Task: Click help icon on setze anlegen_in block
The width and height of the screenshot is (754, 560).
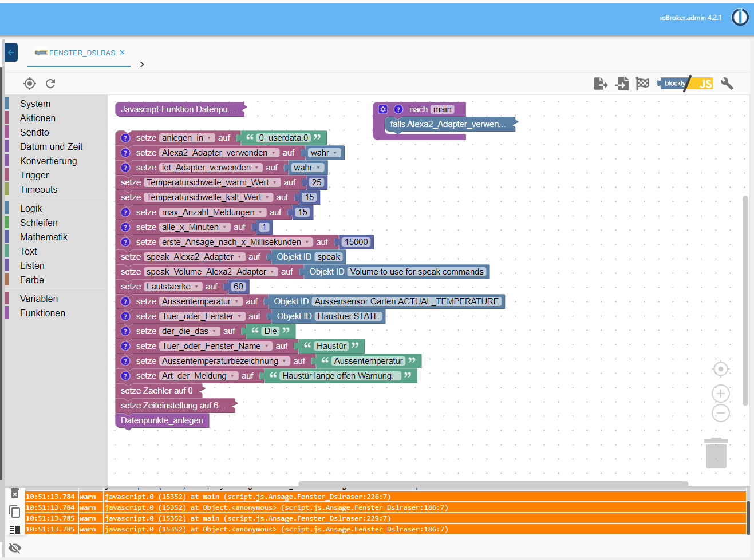Action: tap(125, 138)
